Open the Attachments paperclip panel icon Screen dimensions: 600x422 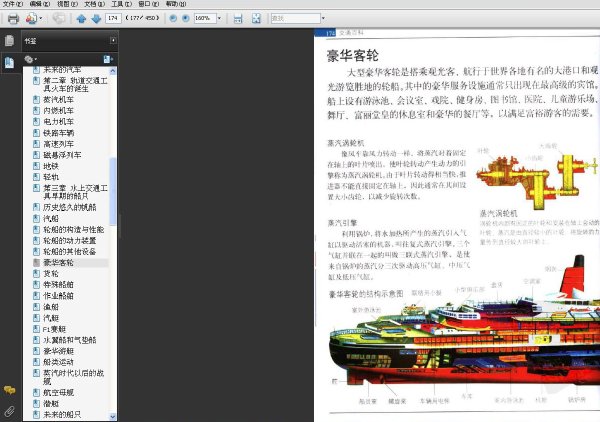coord(9,411)
